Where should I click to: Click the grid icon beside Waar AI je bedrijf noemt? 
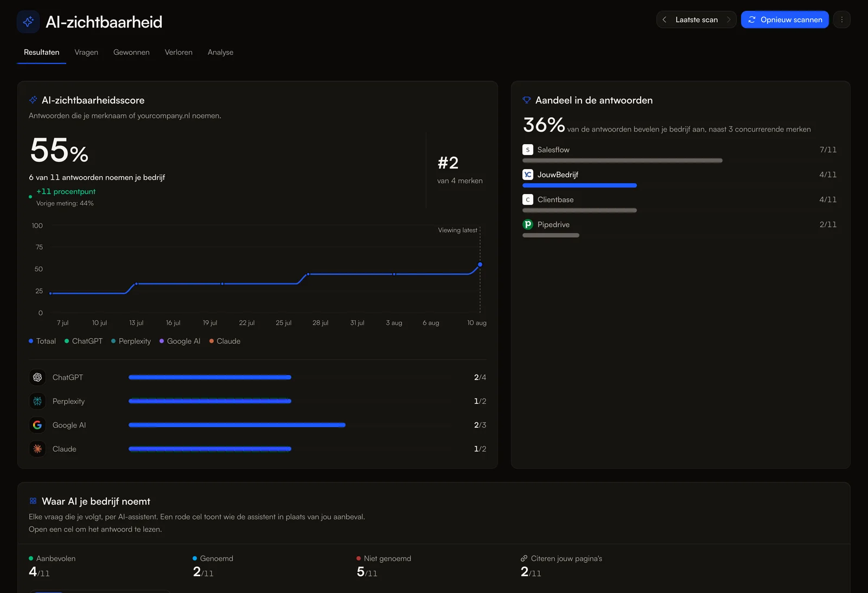click(33, 501)
